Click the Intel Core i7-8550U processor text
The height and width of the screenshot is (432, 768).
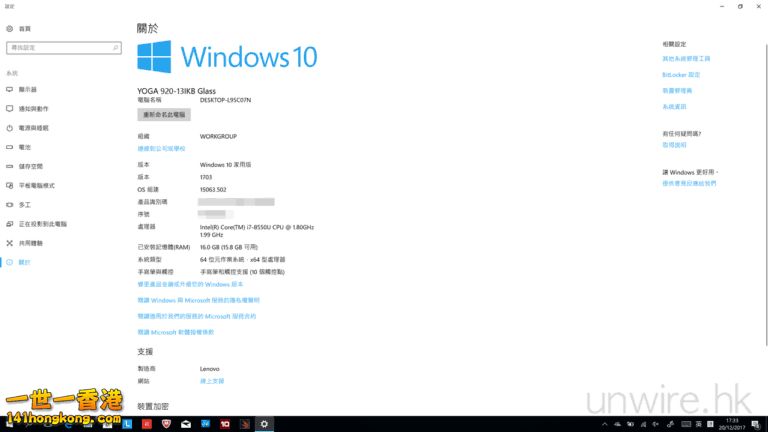click(x=257, y=231)
